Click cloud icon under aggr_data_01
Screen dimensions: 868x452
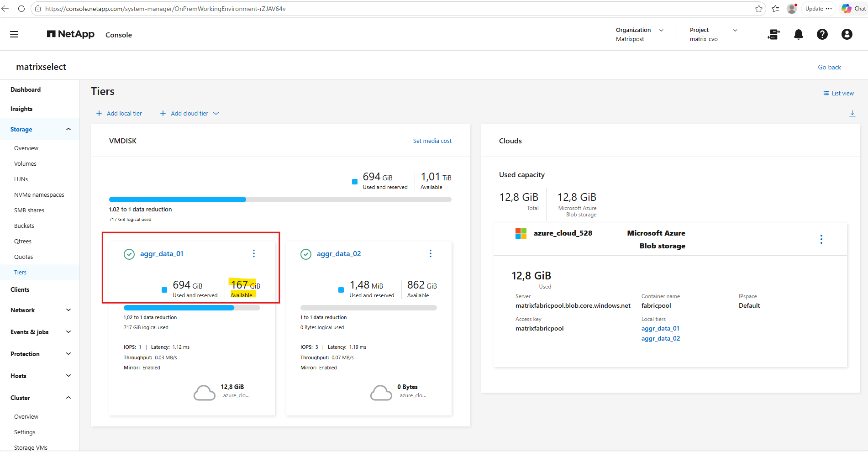pos(204,393)
